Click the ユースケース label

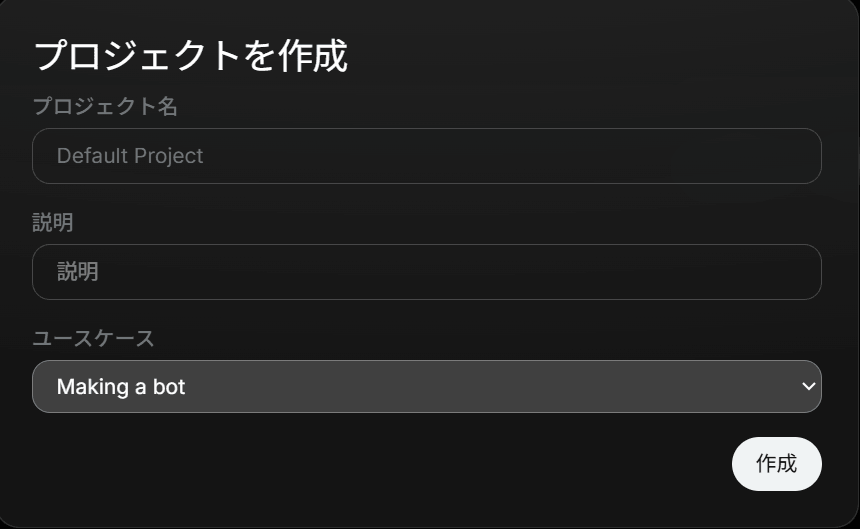pos(93,339)
